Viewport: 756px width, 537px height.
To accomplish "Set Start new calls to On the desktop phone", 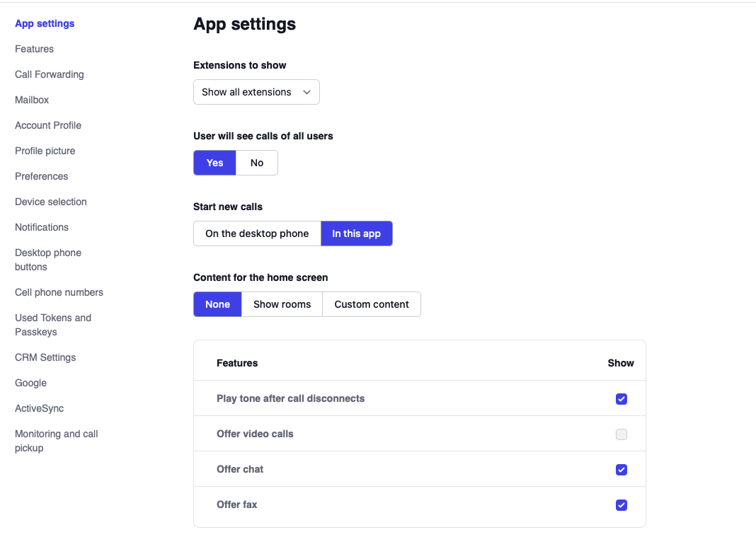I will [257, 233].
